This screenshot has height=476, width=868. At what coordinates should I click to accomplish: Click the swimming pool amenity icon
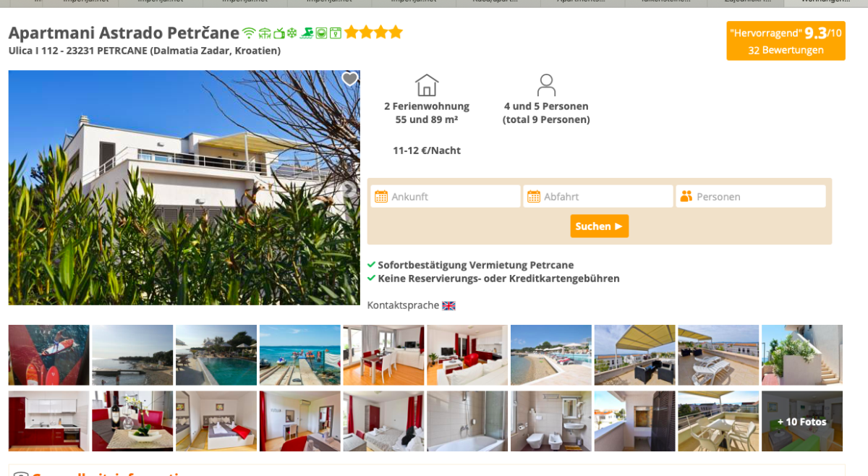pos(307,33)
